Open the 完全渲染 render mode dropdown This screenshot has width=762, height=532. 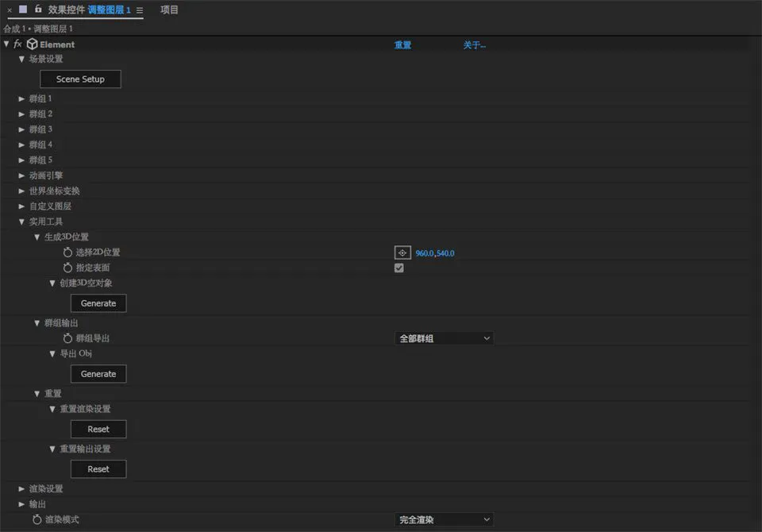444,519
